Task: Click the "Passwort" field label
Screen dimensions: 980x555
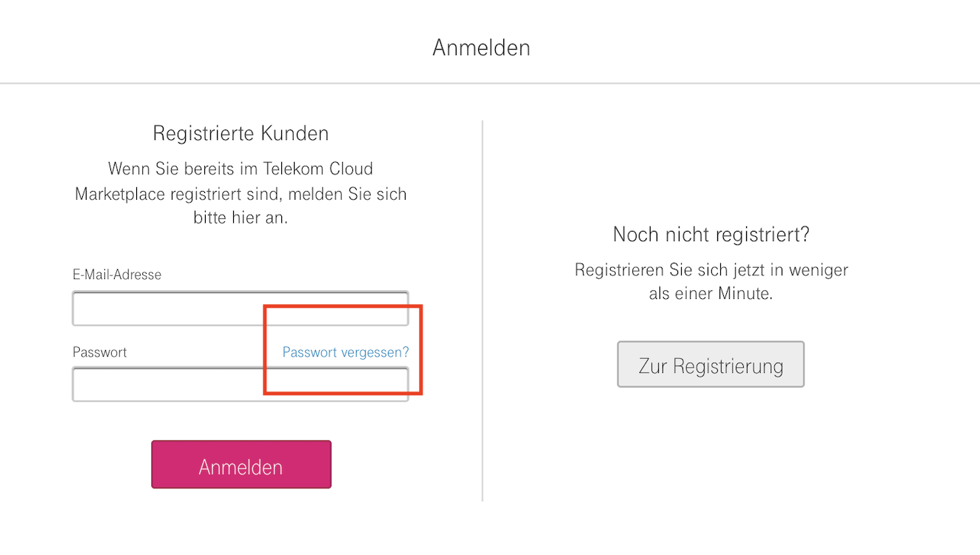Action: pyautogui.click(x=100, y=352)
